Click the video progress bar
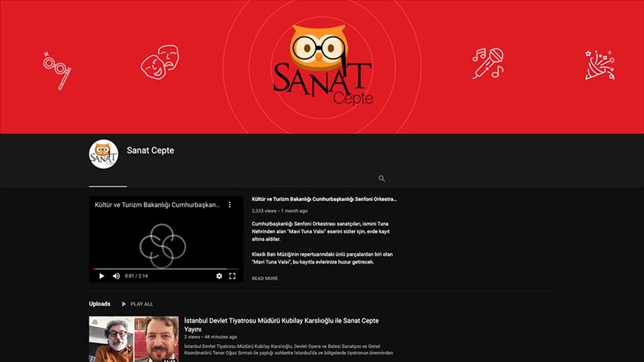This screenshot has width=644, height=362. tap(165, 268)
